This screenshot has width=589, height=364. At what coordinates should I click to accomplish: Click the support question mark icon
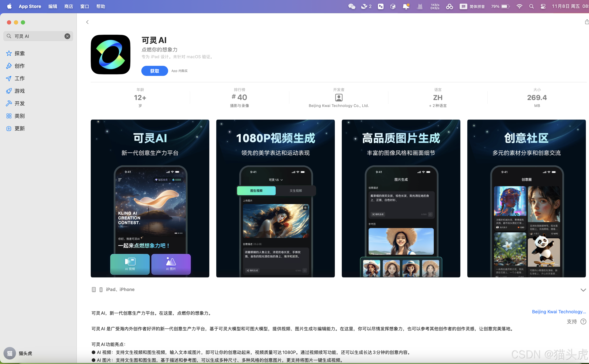tap(583, 321)
